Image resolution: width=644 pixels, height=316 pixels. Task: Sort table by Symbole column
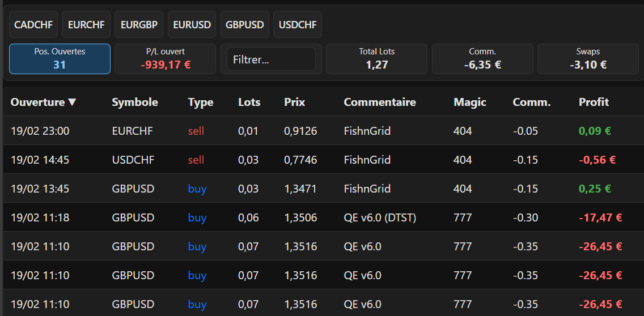pyautogui.click(x=135, y=103)
